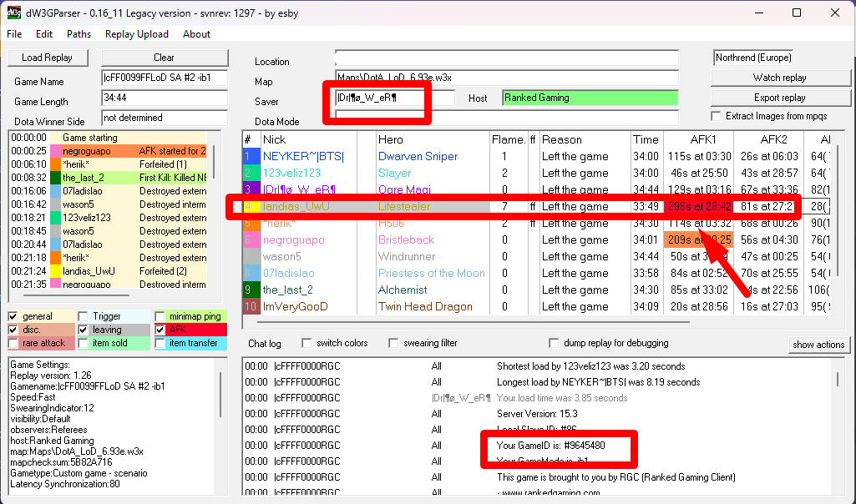Click the green Host field
The height and width of the screenshot is (504, 856).
(x=590, y=98)
